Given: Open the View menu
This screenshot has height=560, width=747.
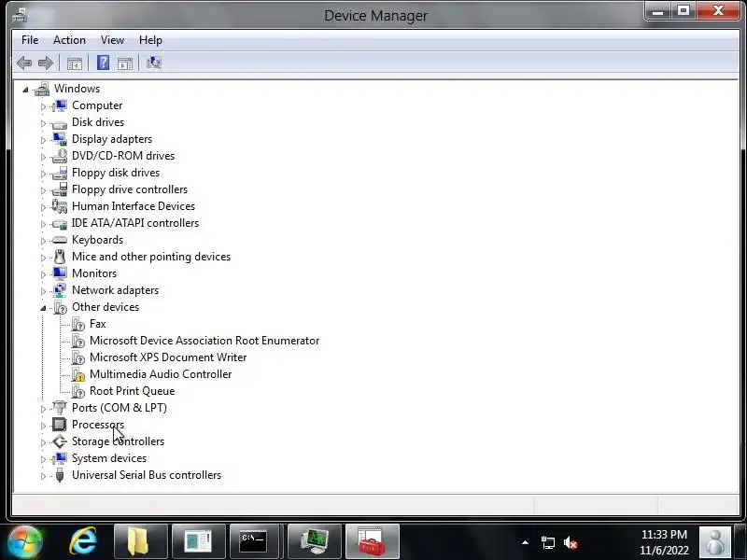Looking at the screenshot, I should tap(112, 40).
